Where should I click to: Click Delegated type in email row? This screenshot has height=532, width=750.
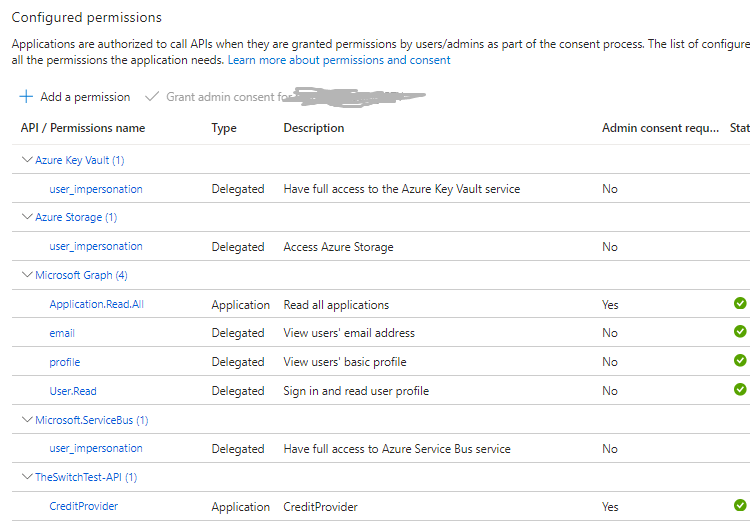(x=238, y=333)
